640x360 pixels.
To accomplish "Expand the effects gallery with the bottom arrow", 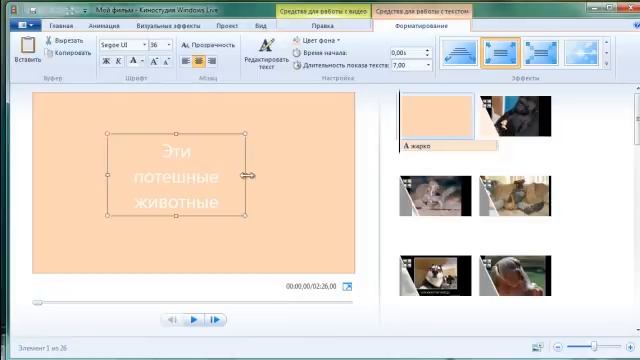I will tap(607, 64).
